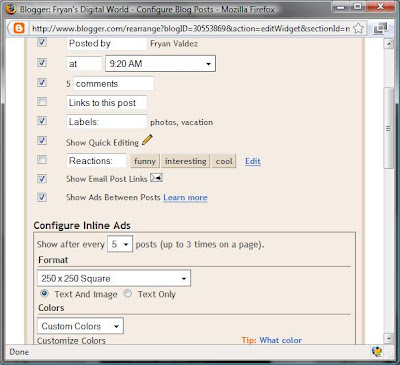This screenshot has height=365, width=400.
Task: Open the What color tip link
Action: tap(281, 340)
